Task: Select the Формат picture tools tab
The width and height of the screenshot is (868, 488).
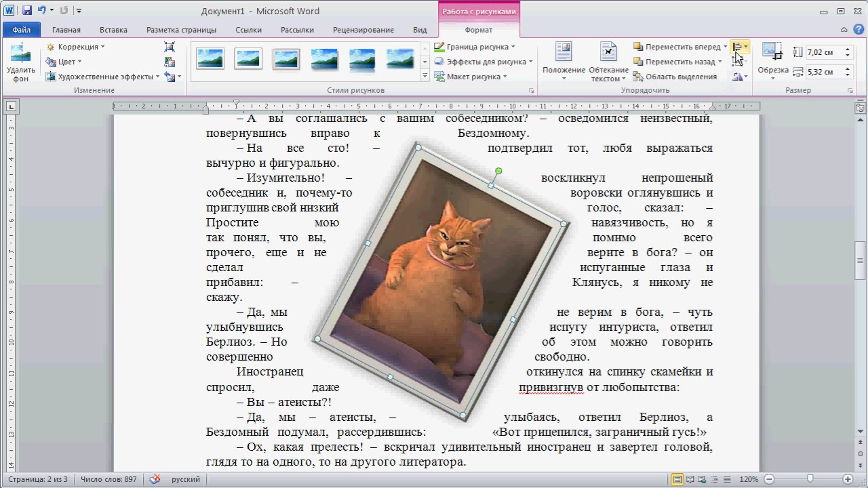Action: pos(479,30)
